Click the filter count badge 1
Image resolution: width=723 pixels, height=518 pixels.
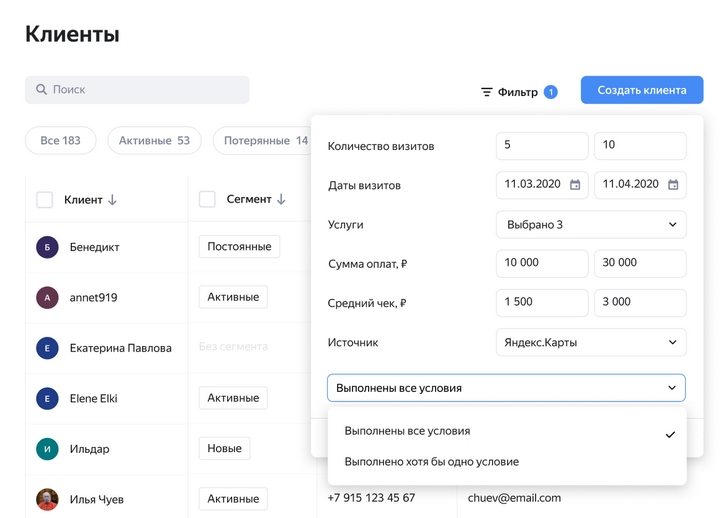click(551, 92)
